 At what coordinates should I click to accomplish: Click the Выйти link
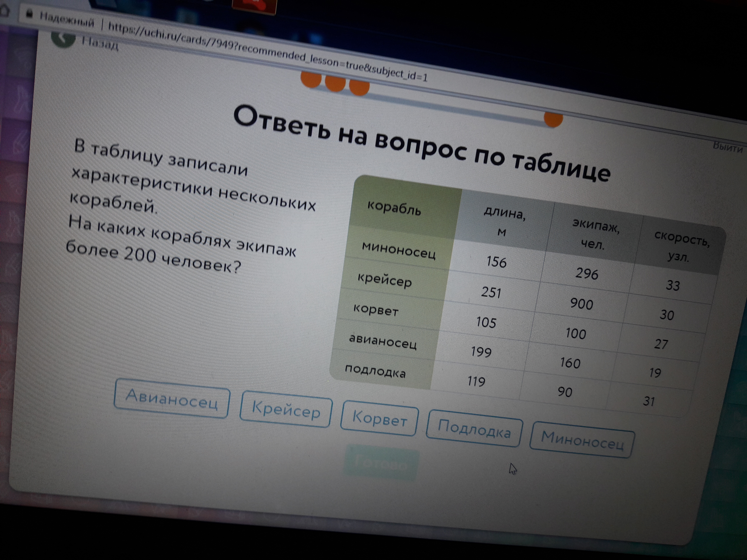[x=727, y=147]
